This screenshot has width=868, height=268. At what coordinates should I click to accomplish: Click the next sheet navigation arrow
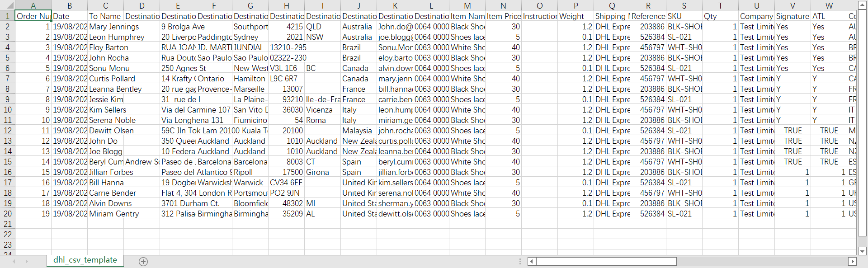click(x=27, y=261)
